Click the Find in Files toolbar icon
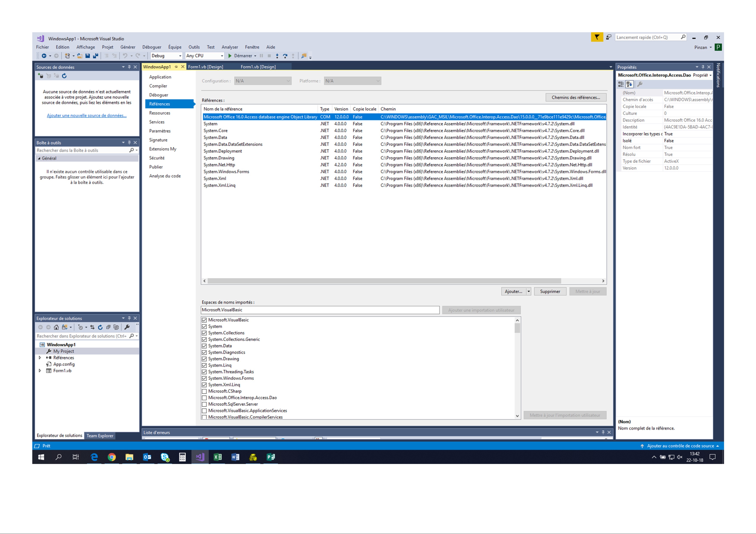Image resolution: width=756 pixels, height=534 pixels. pyautogui.click(x=304, y=56)
